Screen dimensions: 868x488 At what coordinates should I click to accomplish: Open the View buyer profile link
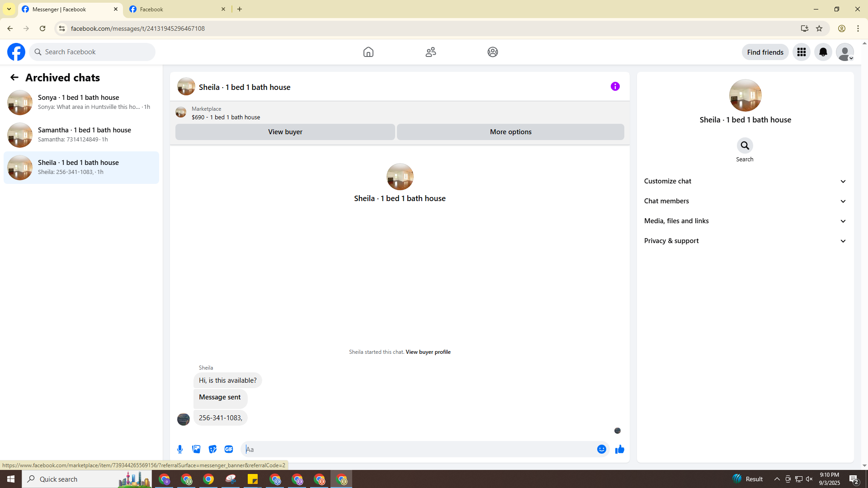click(428, 352)
